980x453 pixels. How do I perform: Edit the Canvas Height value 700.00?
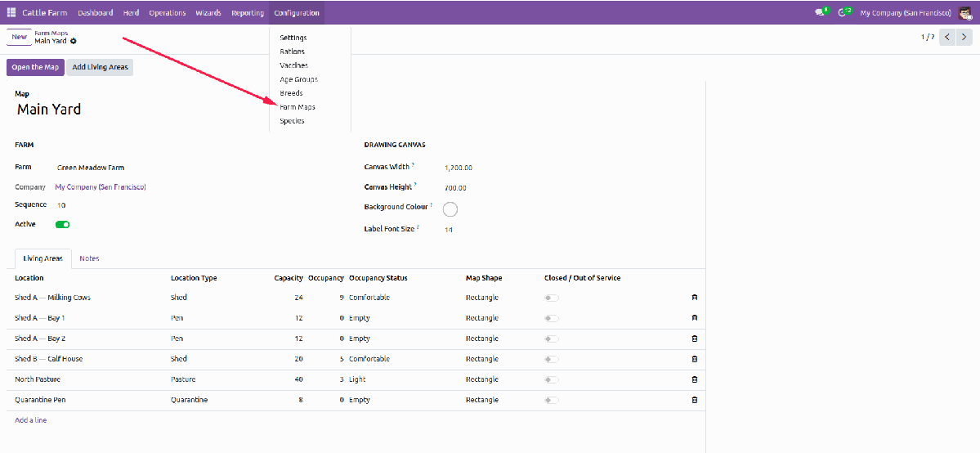click(455, 188)
